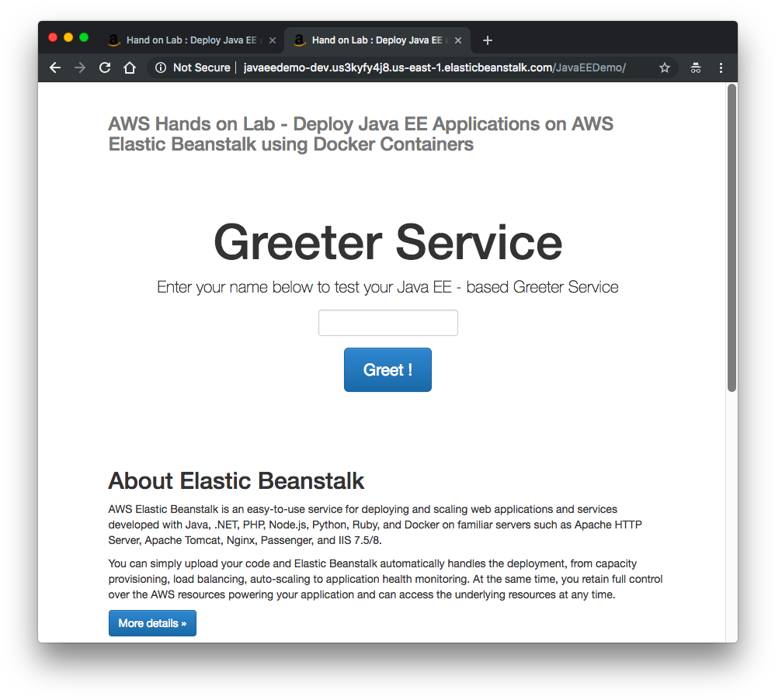Click paragraph starting 'AWS Elastic Beanstalk is'
This screenshot has height=700, width=775.
[x=375, y=525]
